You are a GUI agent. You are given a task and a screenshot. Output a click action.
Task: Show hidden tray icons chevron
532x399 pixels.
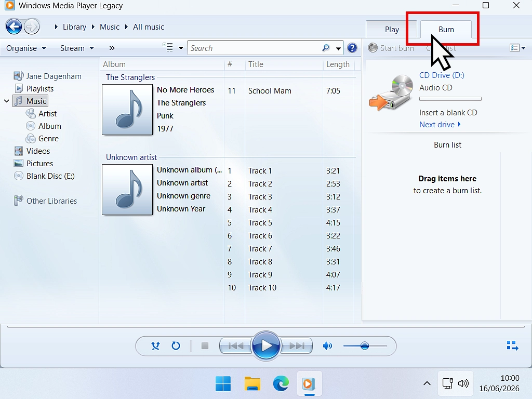[427, 383]
